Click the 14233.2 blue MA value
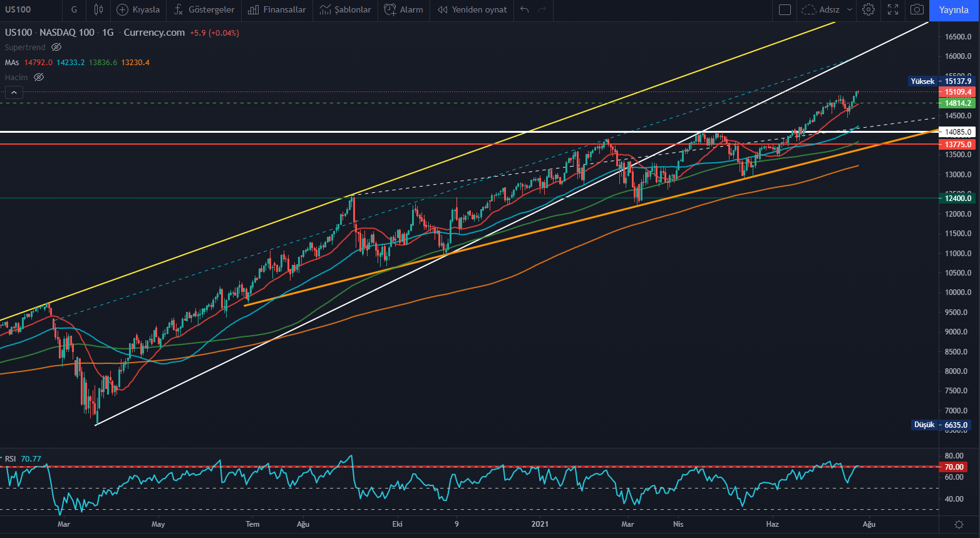Screen dimensions: 980x538 [71, 63]
